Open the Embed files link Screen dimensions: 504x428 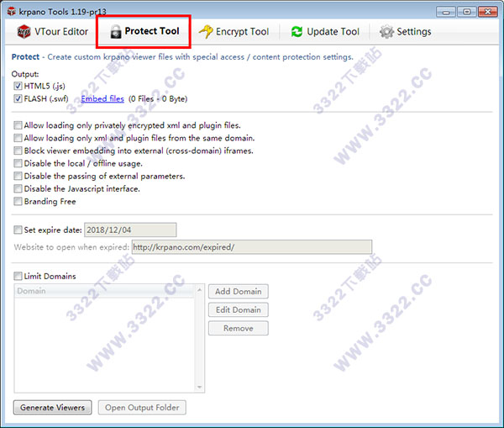click(102, 98)
